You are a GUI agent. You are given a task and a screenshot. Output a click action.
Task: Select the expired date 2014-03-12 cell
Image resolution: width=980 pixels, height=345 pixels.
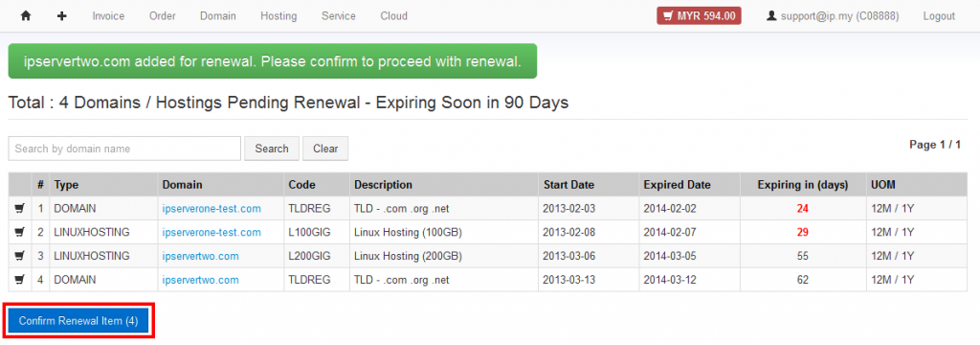(x=689, y=280)
